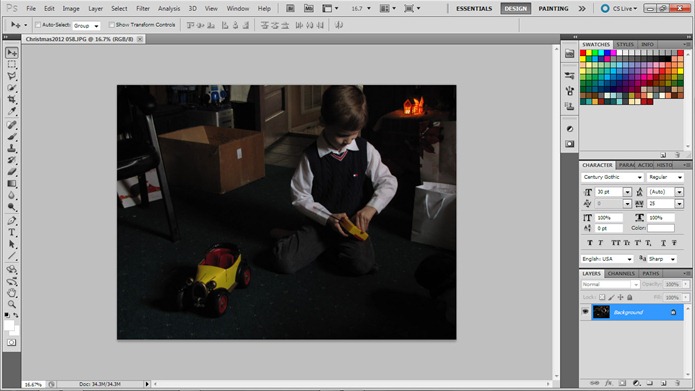
Task: Switch to the Painting workspace
Action: (x=553, y=8)
